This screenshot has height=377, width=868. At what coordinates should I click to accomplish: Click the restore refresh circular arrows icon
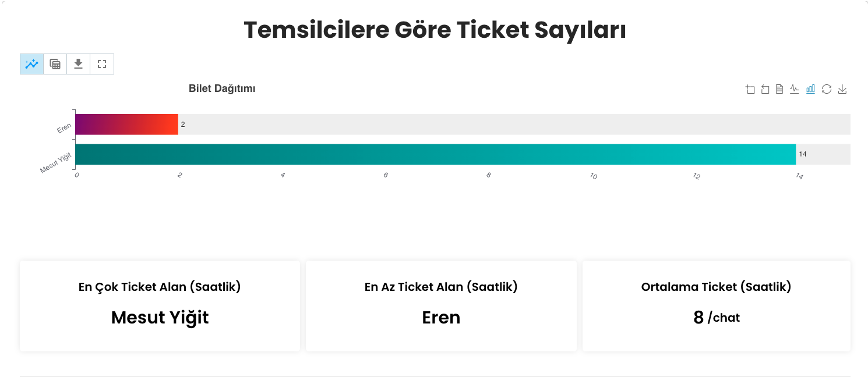[826, 89]
